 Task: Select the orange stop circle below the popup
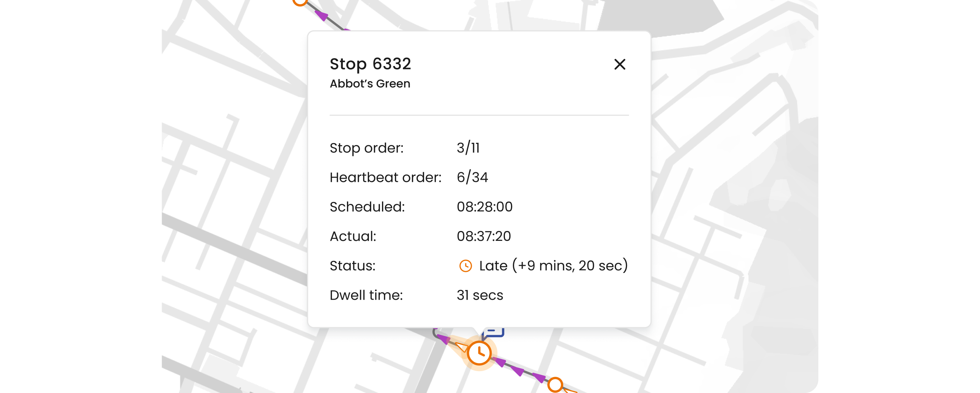(555, 385)
